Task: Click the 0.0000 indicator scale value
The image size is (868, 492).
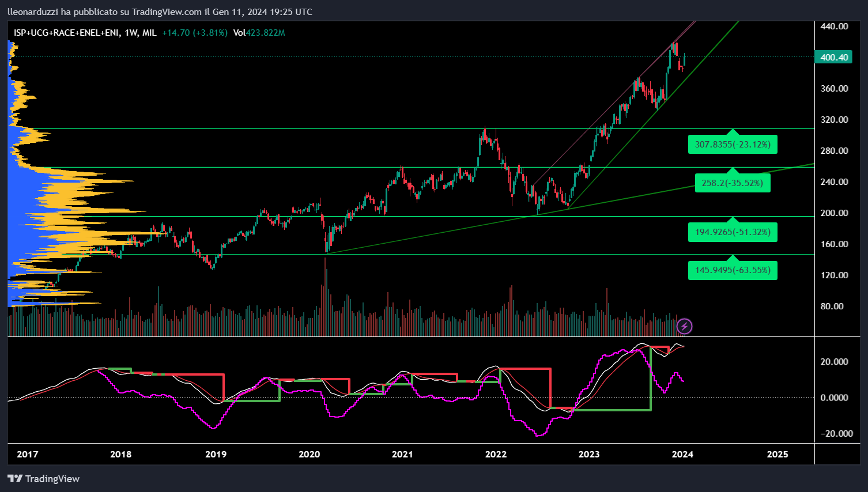Action: pyautogui.click(x=834, y=398)
